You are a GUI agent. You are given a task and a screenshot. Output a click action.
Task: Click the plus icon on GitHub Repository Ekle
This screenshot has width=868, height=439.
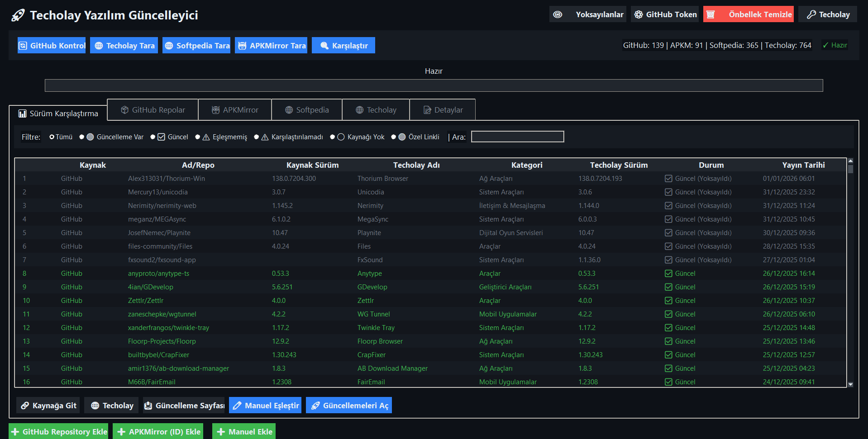pyautogui.click(x=15, y=432)
